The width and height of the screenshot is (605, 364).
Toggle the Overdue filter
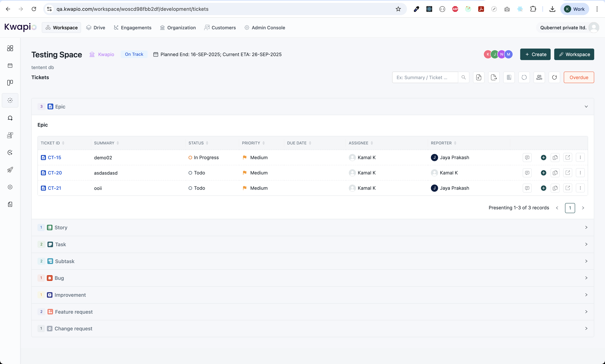(579, 78)
